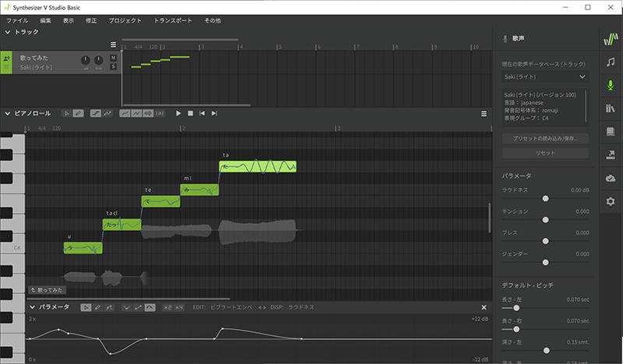Viewport: 623px width, 364px height.
Task: Open the プロジェクト menu
Action: pos(125,21)
